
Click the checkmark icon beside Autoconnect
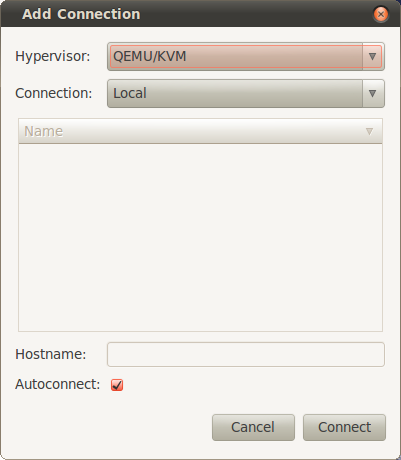point(117,385)
